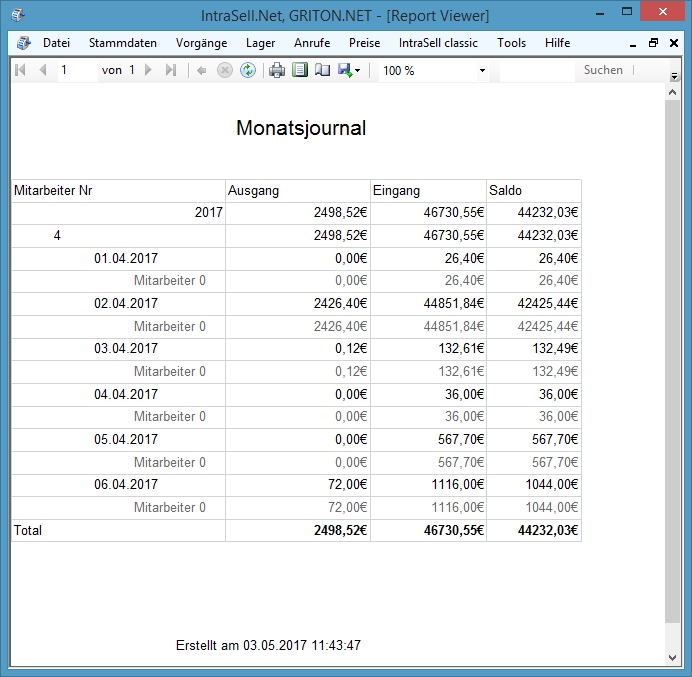Viewport: 692px width, 677px height.
Task: Click scrollbar up arrow
Action: (673, 92)
